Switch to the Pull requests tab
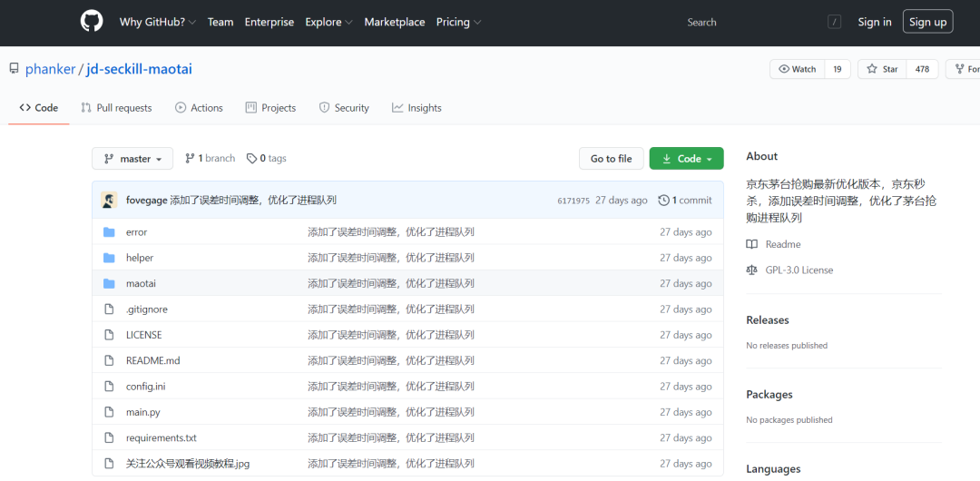This screenshot has height=481, width=980. coord(116,108)
